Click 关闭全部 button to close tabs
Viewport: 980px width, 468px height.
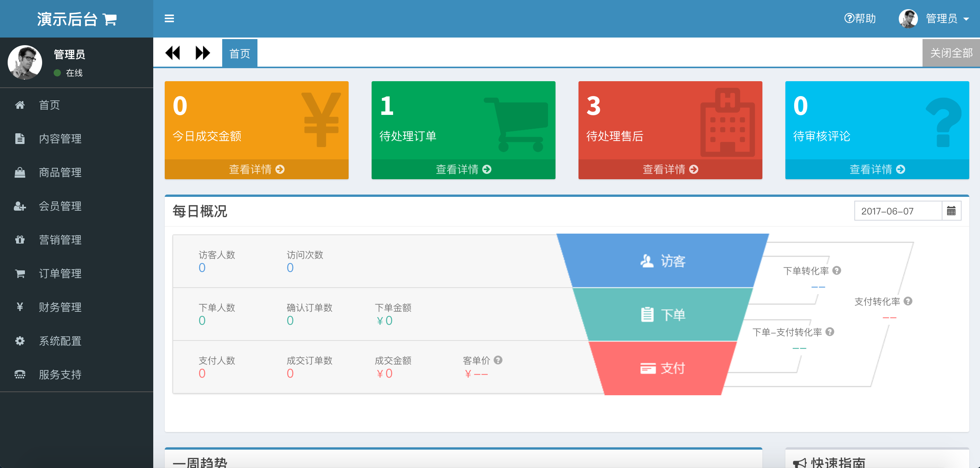(x=951, y=53)
